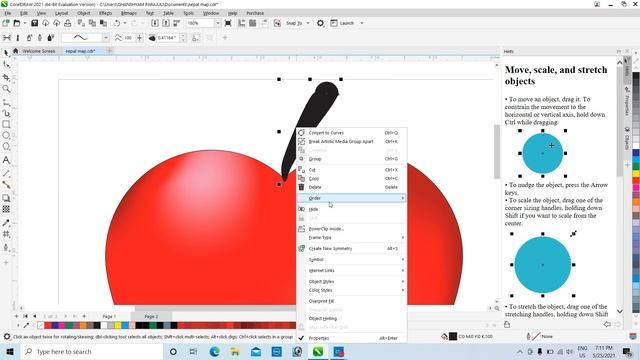This screenshot has width=640, height=360.
Task: Choose Break Artistic Media Group Apart
Action: tap(351, 142)
